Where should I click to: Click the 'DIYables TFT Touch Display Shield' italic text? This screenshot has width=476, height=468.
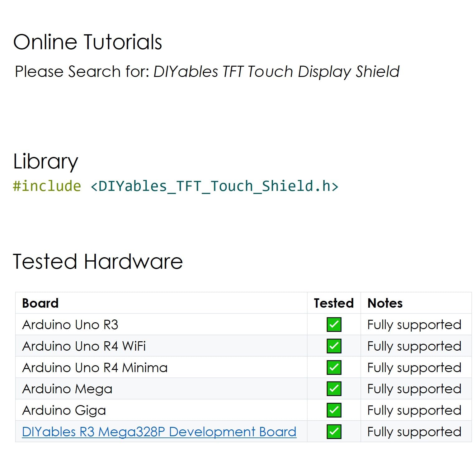276,72
